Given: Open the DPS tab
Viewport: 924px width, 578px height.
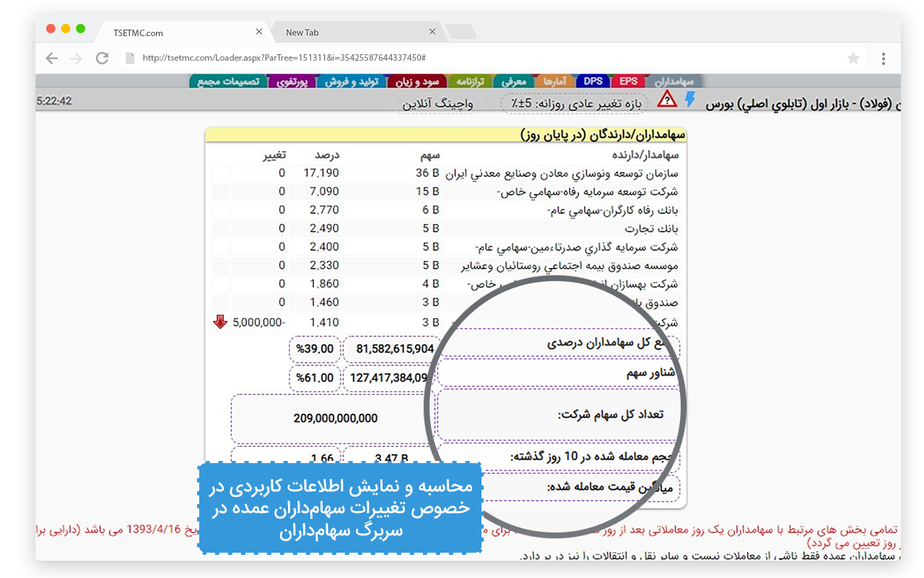Looking at the screenshot, I should coord(593,81).
